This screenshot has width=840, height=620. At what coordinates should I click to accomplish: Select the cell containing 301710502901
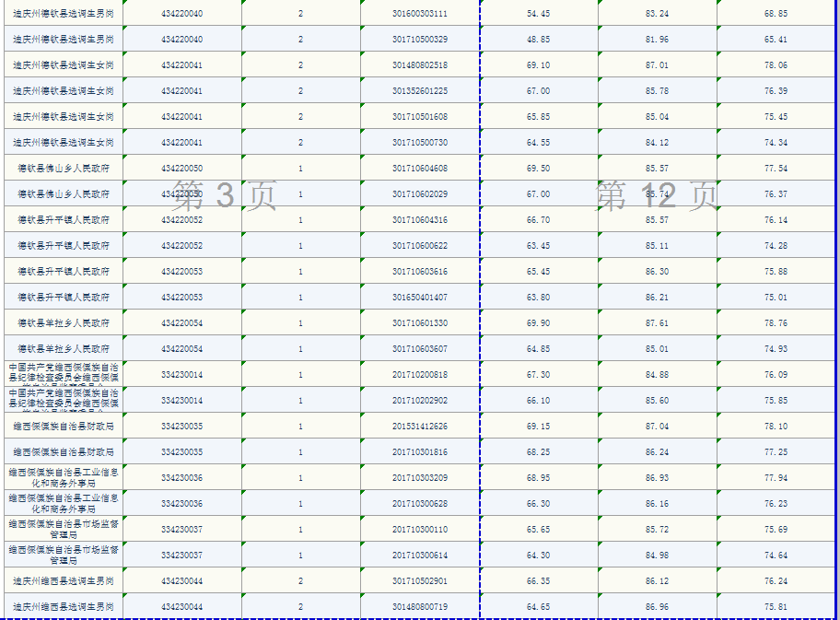[x=420, y=581]
